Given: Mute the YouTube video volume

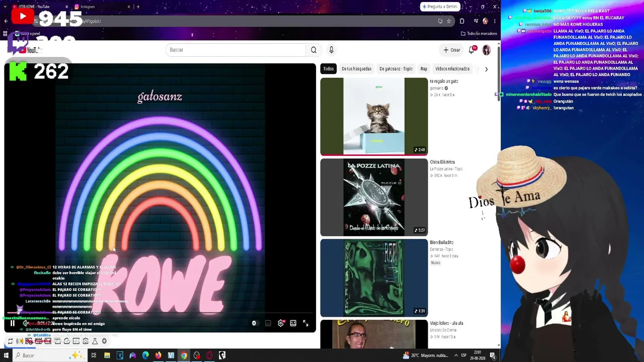Looking at the screenshot, I should pos(25,323).
